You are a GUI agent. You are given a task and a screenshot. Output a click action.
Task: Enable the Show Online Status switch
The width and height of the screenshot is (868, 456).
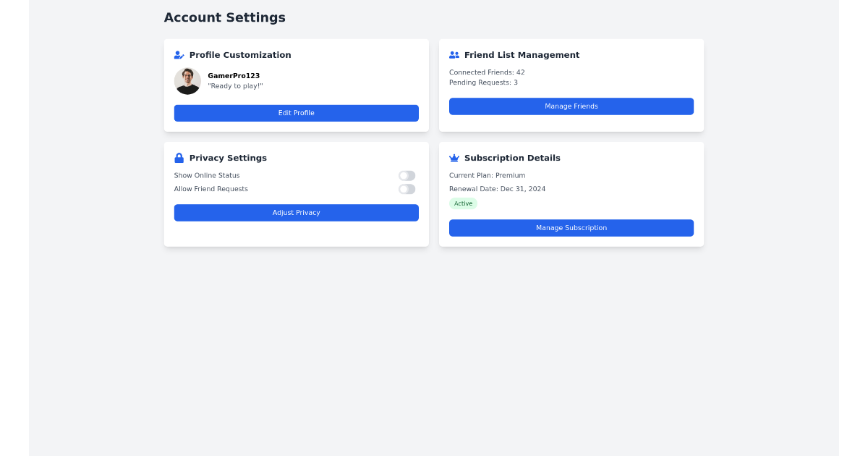click(407, 175)
